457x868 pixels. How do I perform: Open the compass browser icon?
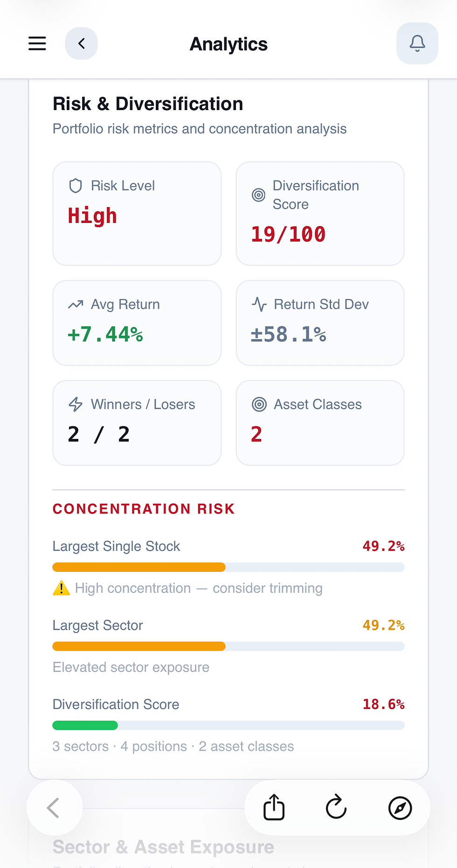click(400, 808)
